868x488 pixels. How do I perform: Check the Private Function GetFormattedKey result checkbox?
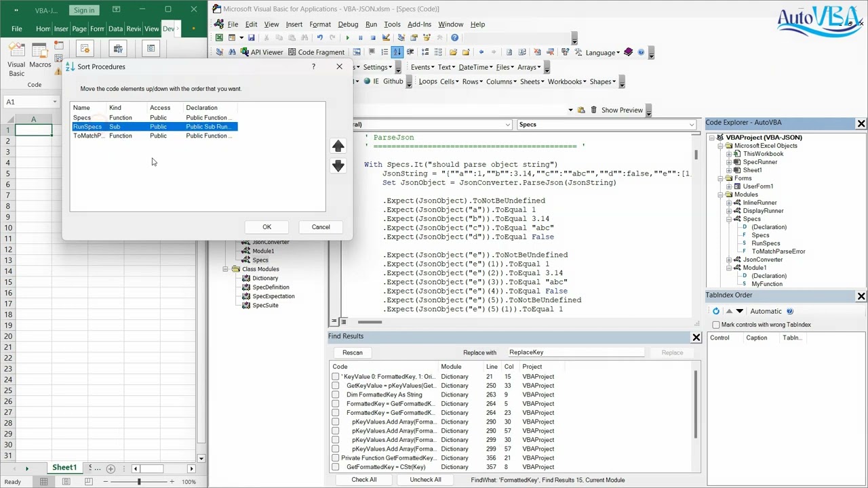335,458
